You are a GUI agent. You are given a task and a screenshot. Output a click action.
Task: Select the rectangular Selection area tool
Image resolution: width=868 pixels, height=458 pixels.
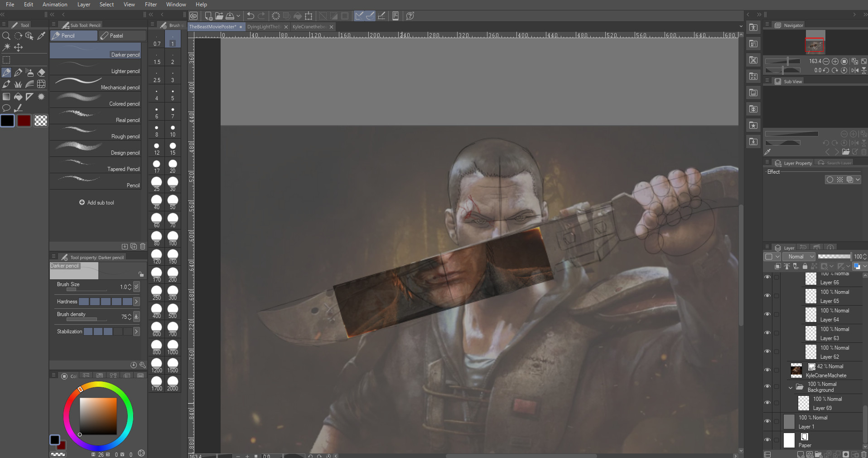tap(6, 60)
